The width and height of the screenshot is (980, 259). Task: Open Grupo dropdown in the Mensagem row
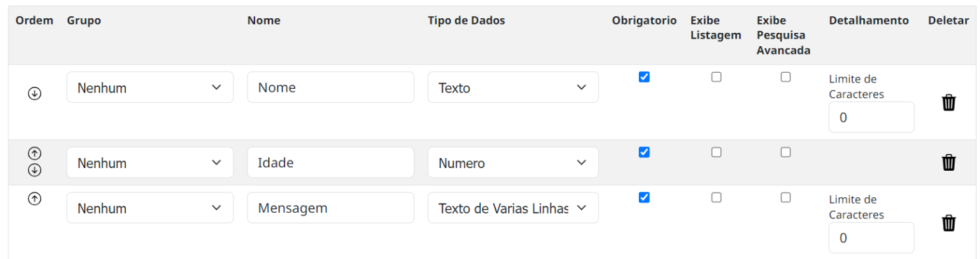point(150,208)
